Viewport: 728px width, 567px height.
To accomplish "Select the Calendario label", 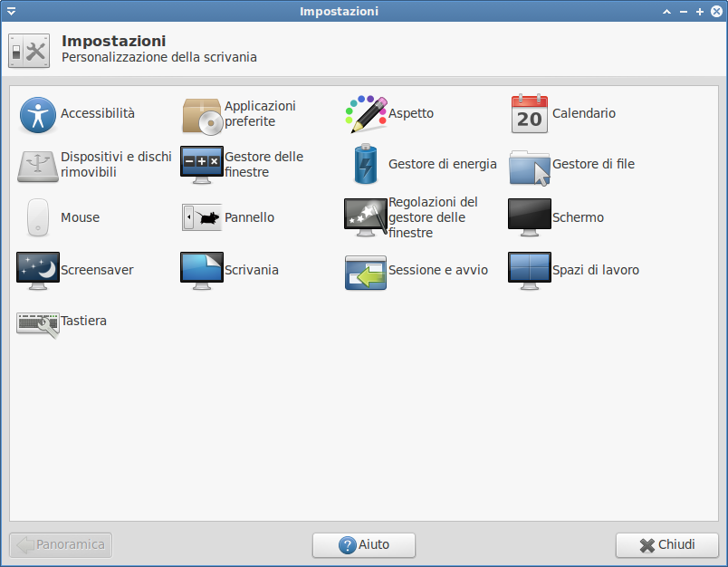I will click(x=584, y=113).
